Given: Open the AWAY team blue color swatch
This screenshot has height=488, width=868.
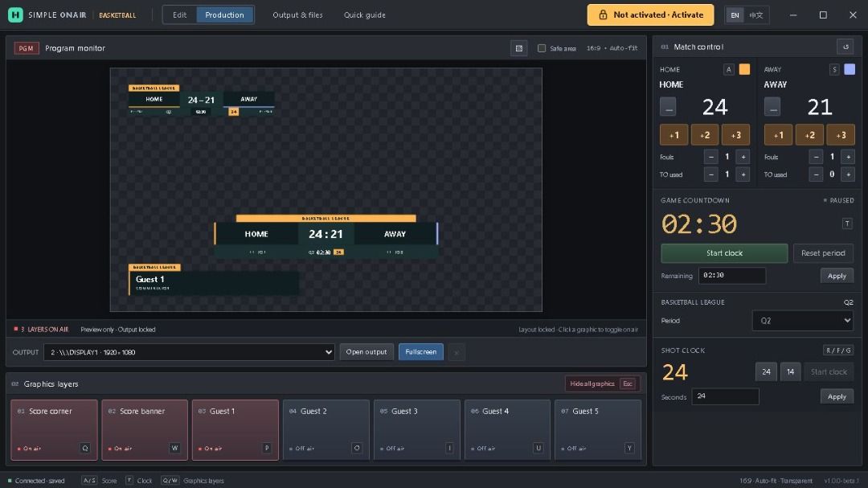Looking at the screenshot, I should coord(850,69).
